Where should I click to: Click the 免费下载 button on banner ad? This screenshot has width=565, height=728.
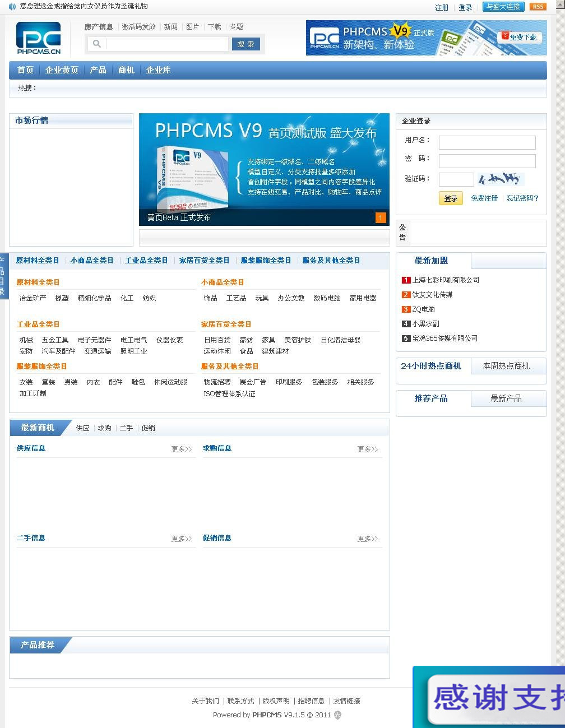[519, 37]
